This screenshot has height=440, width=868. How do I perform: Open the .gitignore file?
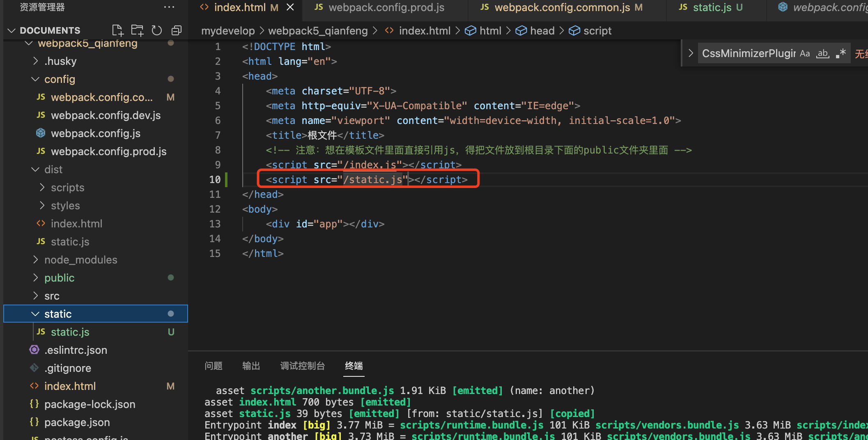68,368
